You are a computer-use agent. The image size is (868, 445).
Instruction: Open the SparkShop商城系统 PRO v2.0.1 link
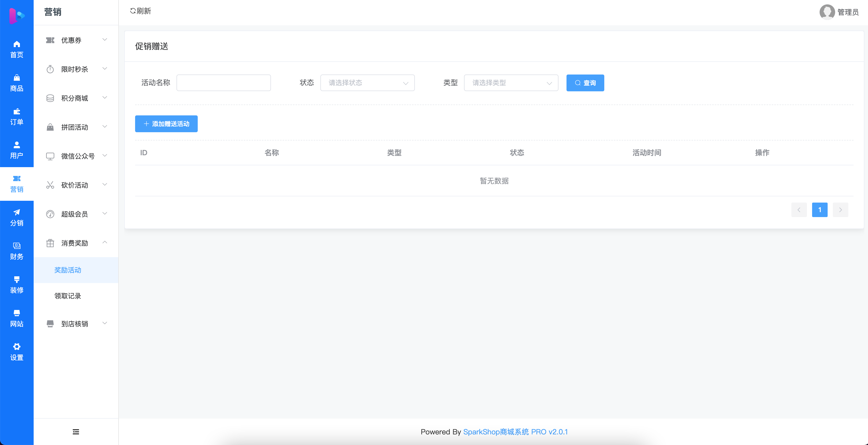[515, 432]
